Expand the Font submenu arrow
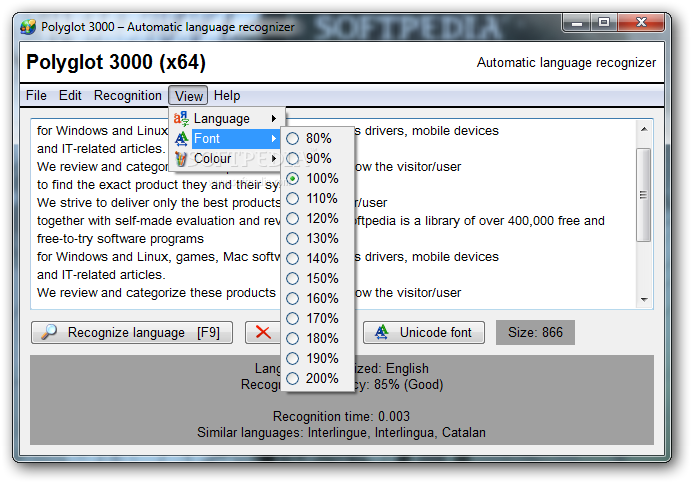The height and width of the screenshot is (483, 692). click(274, 139)
